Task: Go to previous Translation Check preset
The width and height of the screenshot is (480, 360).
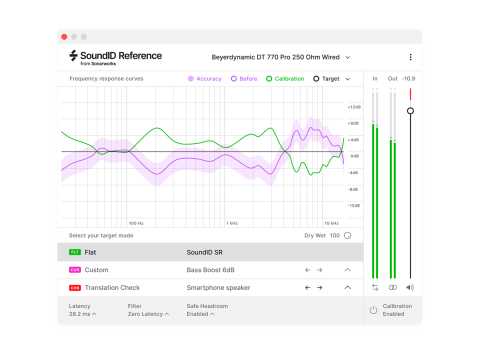Action: click(x=308, y=287)
